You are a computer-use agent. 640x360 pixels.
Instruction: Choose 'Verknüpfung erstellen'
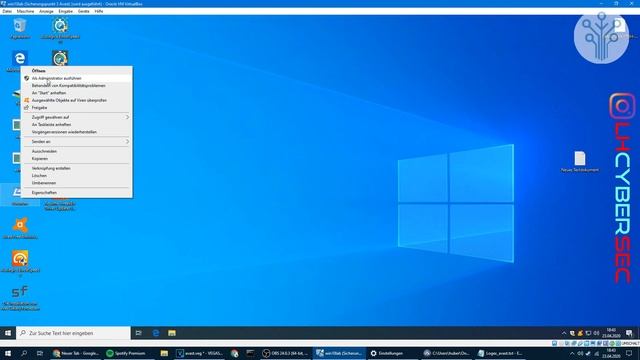click(x=77, y=168)
